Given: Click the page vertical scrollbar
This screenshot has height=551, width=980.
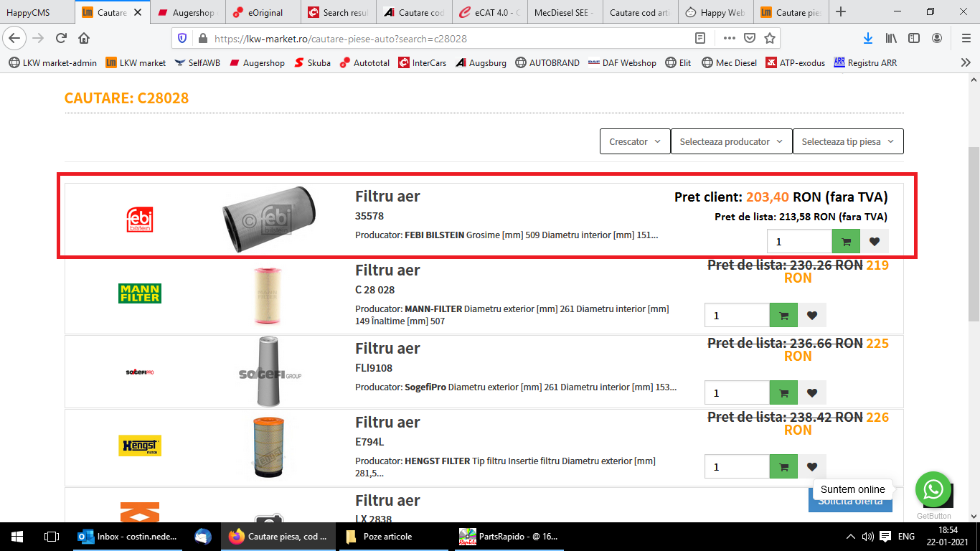Looking at the screenshot, I should [974, 233].
